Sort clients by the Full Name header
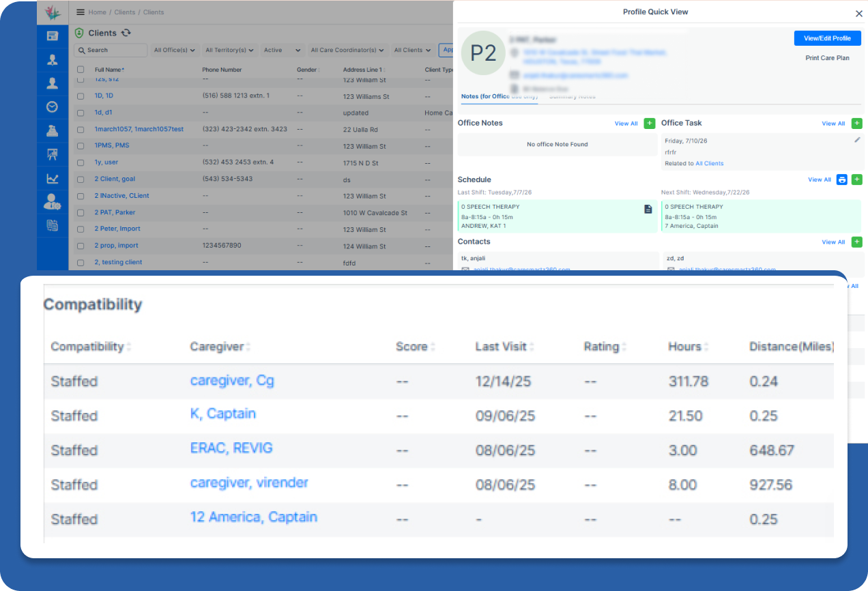This screenshot has height=591, width=868. 109,70
